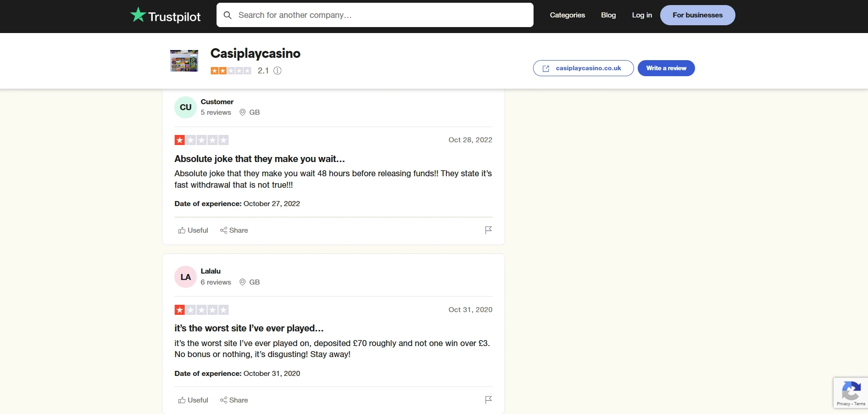
Task: Click the location pin beside Lalalu's GB
Action: click(x=243, y=282)
